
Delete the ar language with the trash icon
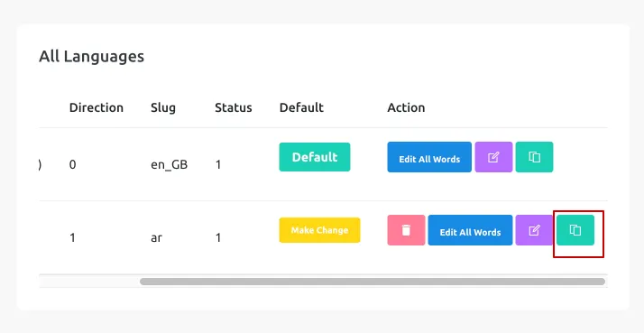point(406,230)
